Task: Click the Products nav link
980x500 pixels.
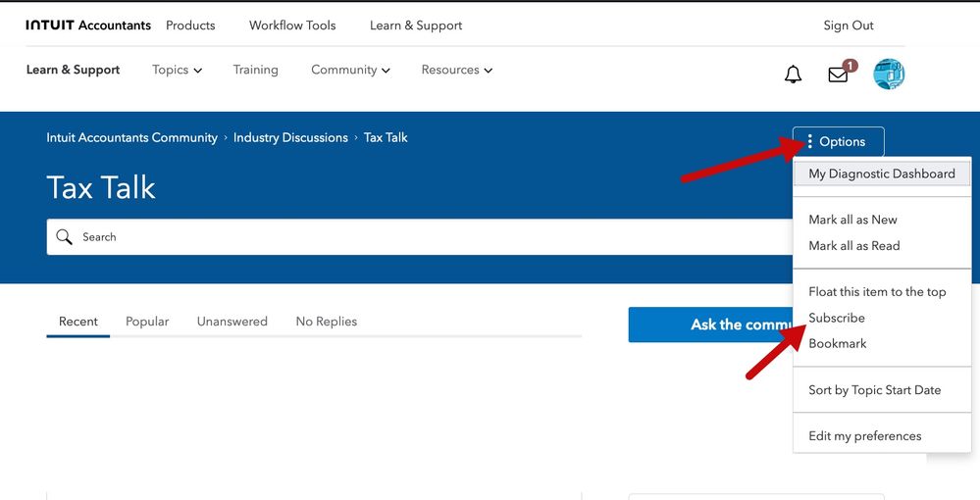Action: point(190,25)
